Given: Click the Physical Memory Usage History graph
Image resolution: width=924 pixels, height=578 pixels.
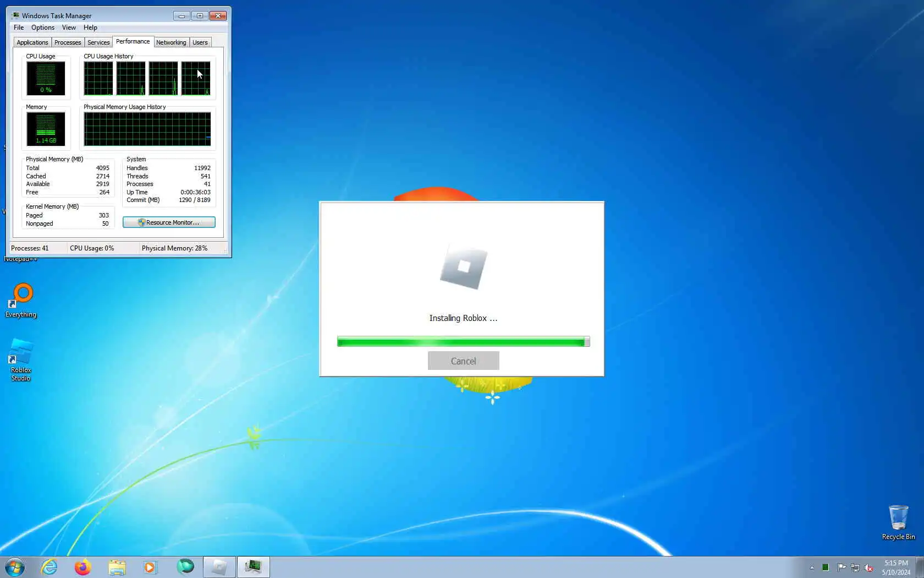Looking at the screenshot, I should pos(147,129).
